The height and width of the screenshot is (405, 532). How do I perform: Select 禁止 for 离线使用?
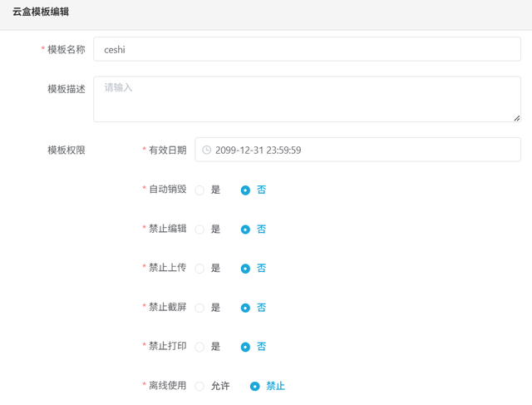pyautogui.click(x=255, y=386)
